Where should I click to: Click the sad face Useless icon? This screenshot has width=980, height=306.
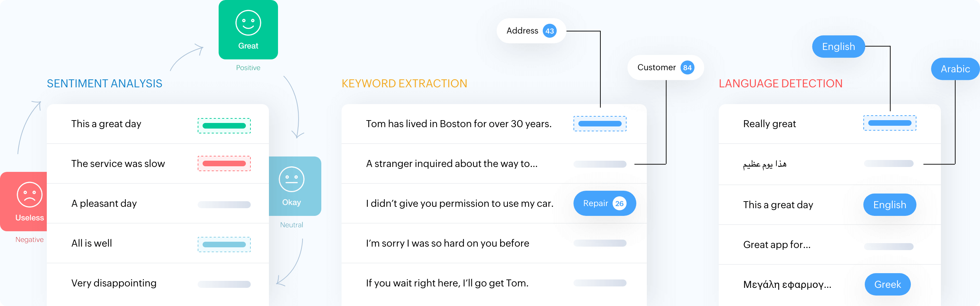[29, 195]
